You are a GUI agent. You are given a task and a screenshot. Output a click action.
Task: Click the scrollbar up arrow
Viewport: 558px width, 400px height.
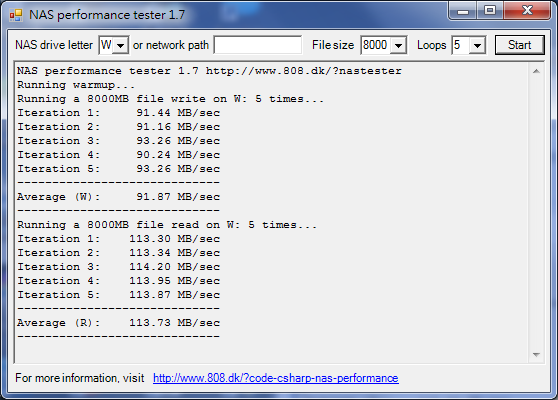[x=536, y=72]
